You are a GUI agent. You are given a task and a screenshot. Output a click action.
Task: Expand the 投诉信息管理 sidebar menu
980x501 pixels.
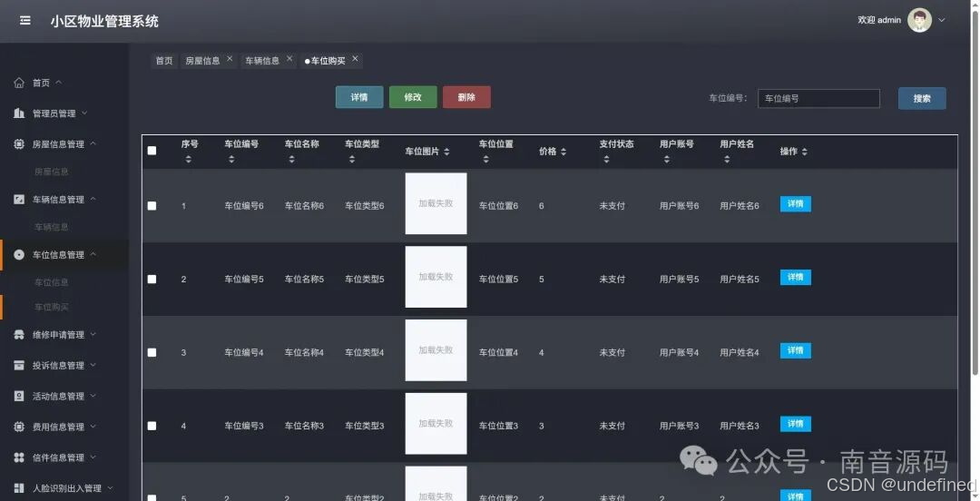tap(93, 365)
